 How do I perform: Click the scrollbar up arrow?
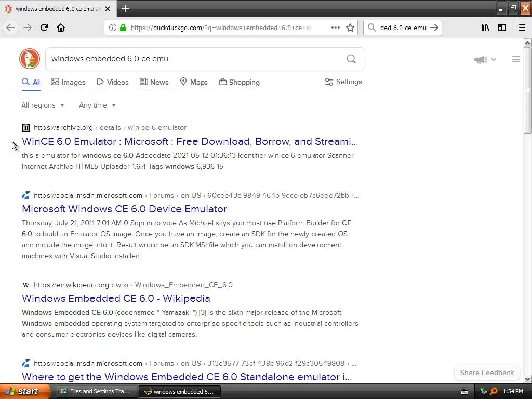527,43
